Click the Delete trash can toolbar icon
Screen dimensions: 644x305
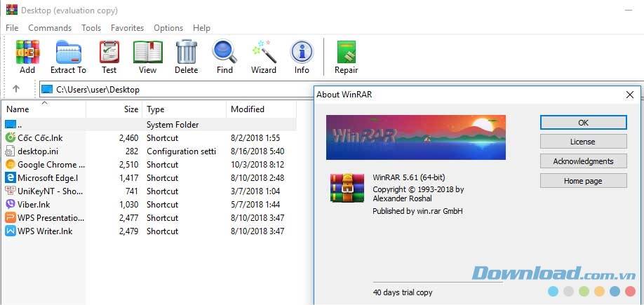187,52
